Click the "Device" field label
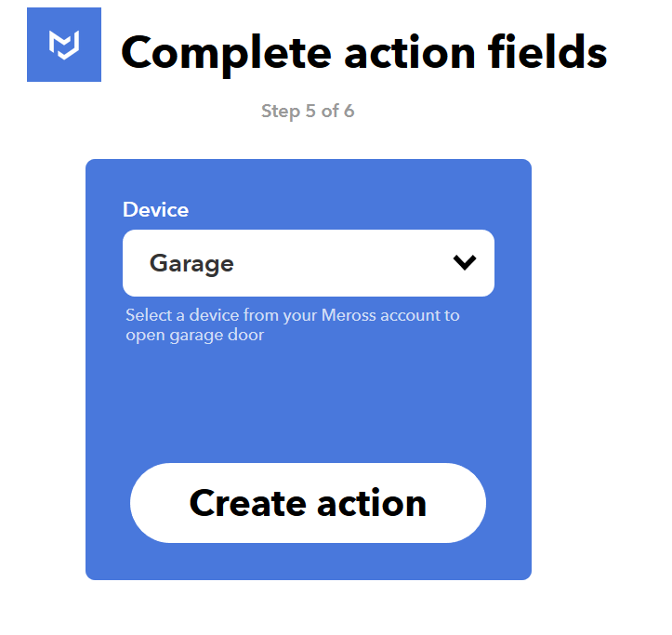Screen dimensions: 672x635 pos(155,210)
